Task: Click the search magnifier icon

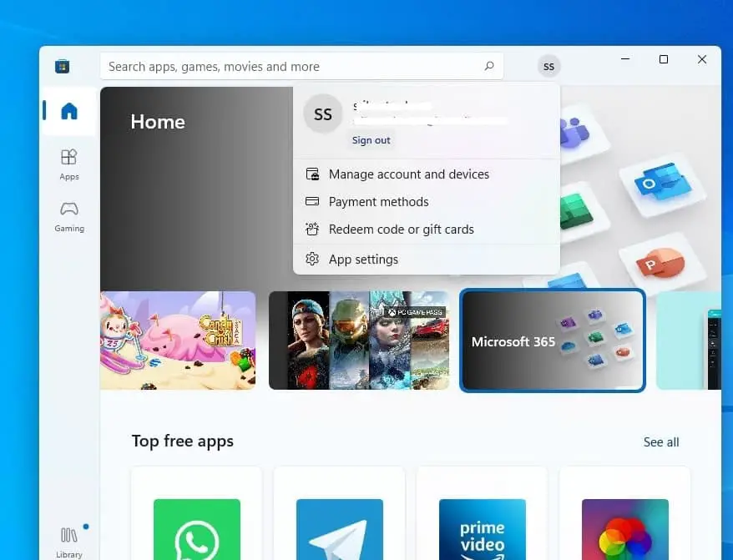Action: click(x=489, y=66)
